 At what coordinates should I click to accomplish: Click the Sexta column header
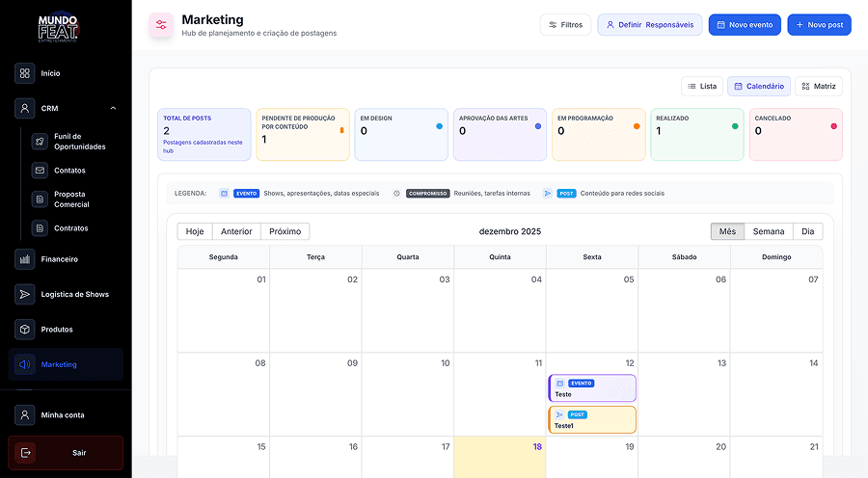point(592,257)
